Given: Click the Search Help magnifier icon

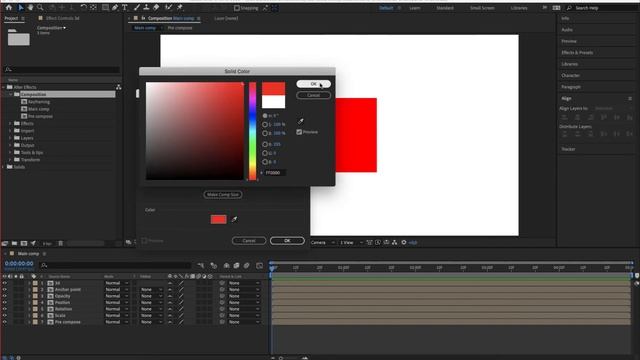Looking at the screenshot, I should [569, 8].
